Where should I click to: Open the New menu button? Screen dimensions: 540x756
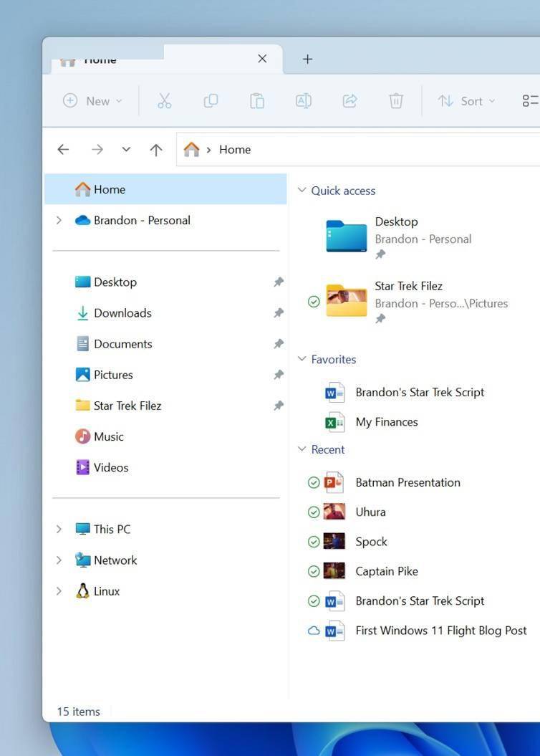[x=92, y=101]
